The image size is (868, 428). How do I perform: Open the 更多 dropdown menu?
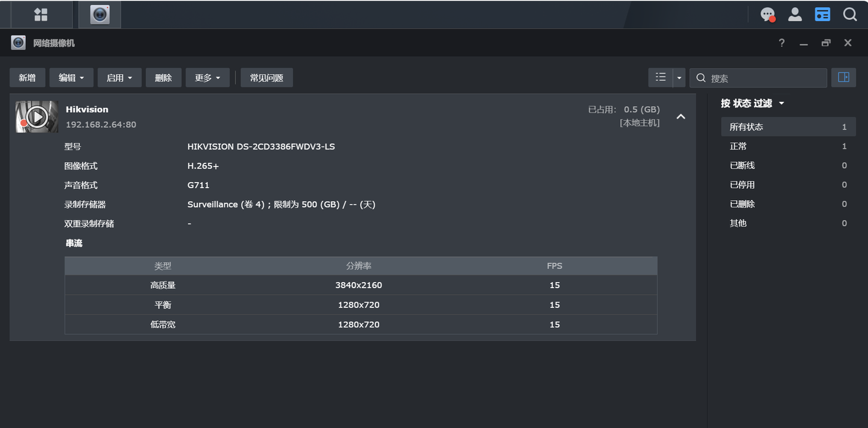[x=207, y=78]
